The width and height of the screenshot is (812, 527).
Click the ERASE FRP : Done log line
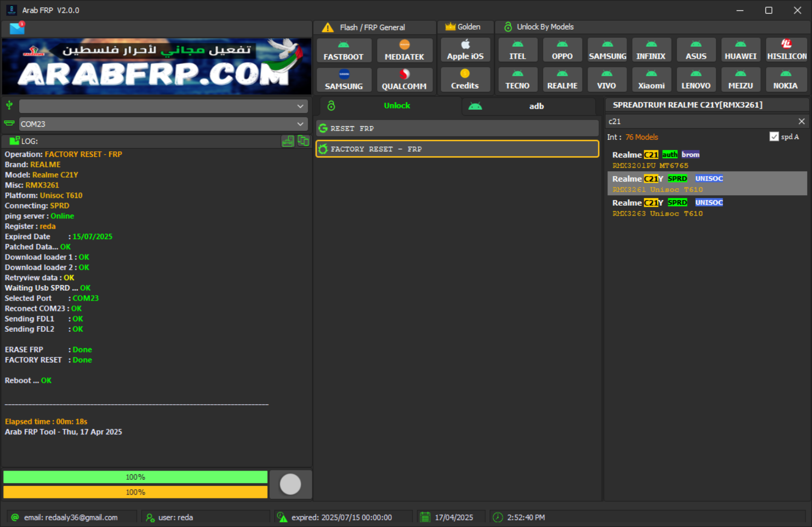pyautogui.click(x=48, y=350)
